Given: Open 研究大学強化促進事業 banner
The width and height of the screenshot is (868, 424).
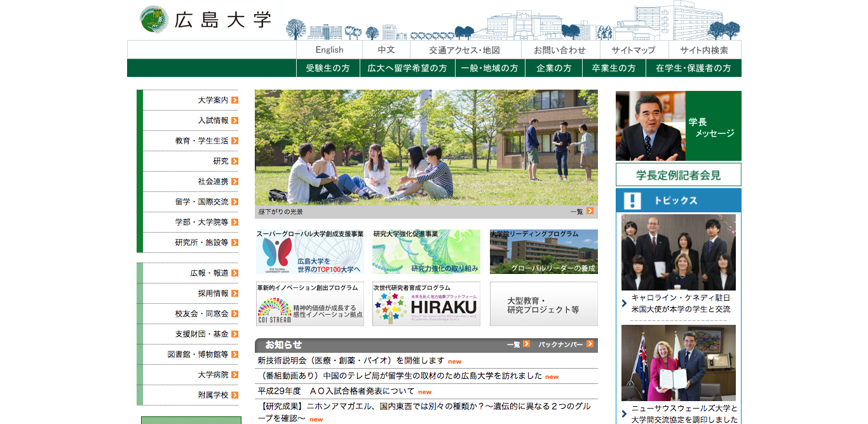Looking at the screenshot, I should coord(426,252).
